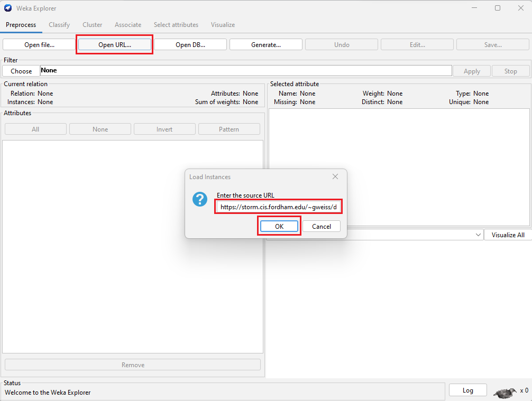The height and width of the screenshot is (401, 532).
Task: Open the Visualize tab
Action: pos(223,25)
